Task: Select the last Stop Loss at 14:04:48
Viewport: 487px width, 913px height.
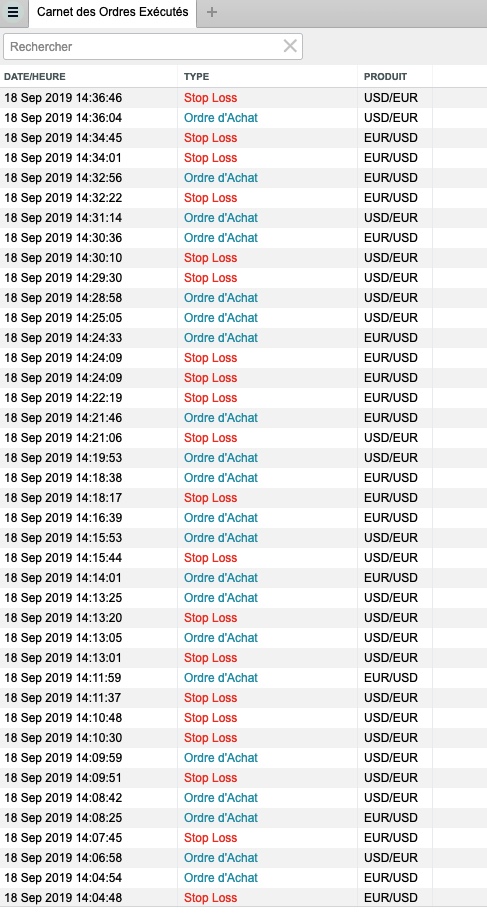Action: tap(210, 898)
